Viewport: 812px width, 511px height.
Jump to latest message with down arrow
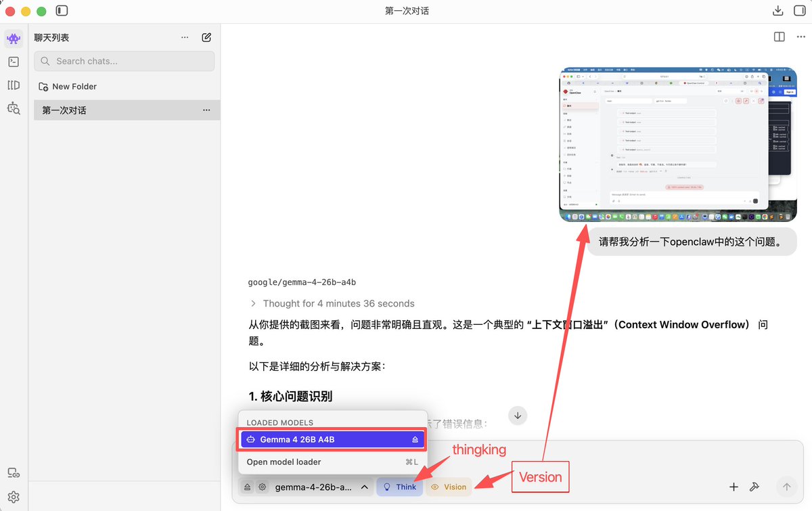coord(518,416)
